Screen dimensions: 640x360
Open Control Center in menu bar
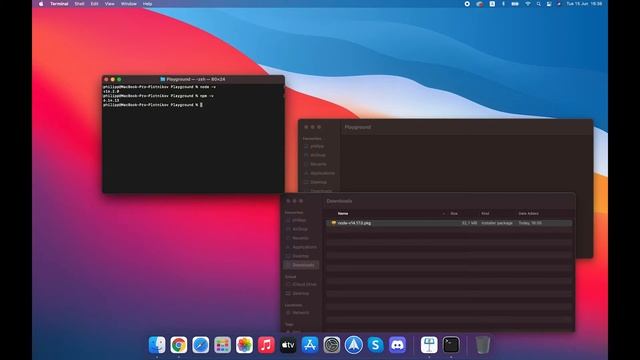point(549,4)
